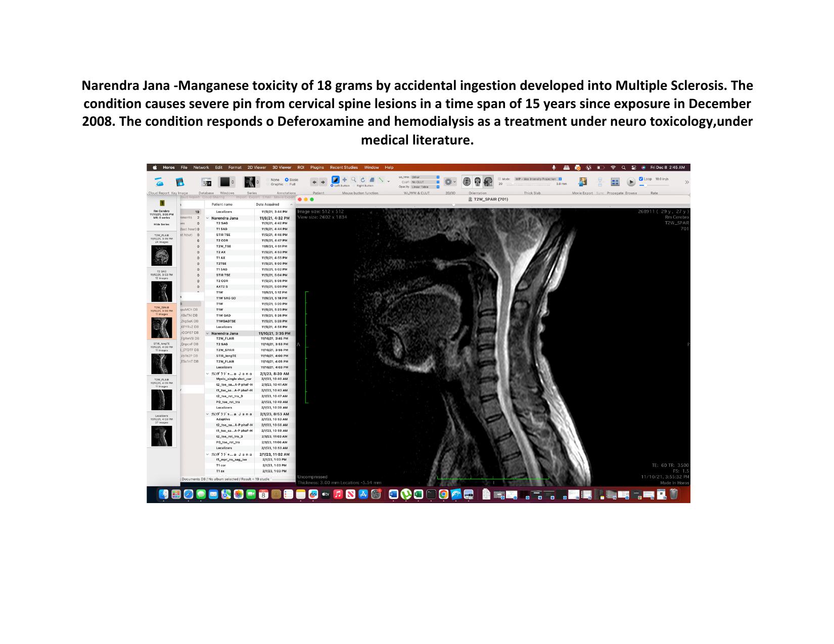Disable the Loop checkbox
The image size is (834, 644).
pos(641,179)
